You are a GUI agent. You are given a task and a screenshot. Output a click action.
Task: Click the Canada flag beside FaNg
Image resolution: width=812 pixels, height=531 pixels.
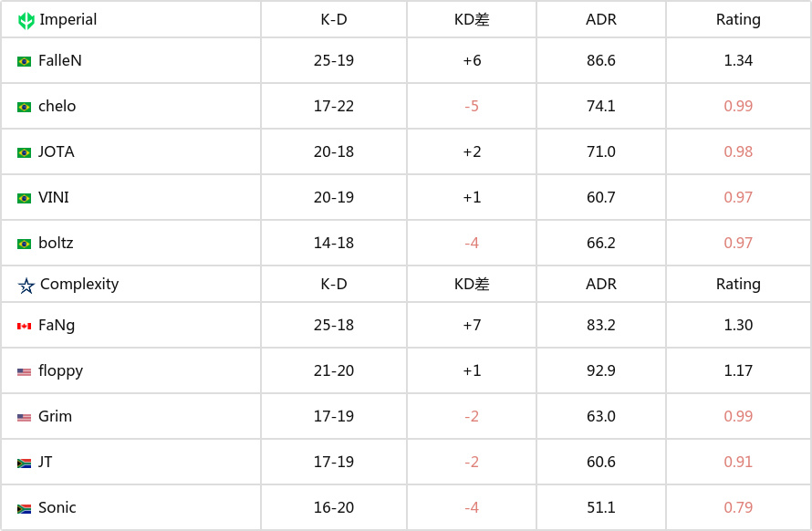click(24, 327)
